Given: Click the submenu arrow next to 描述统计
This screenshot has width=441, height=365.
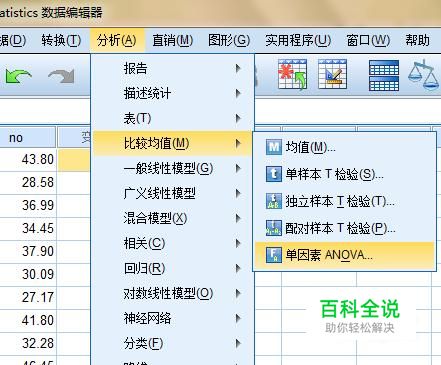Looking at the screenshot, I should pos(238,93).
